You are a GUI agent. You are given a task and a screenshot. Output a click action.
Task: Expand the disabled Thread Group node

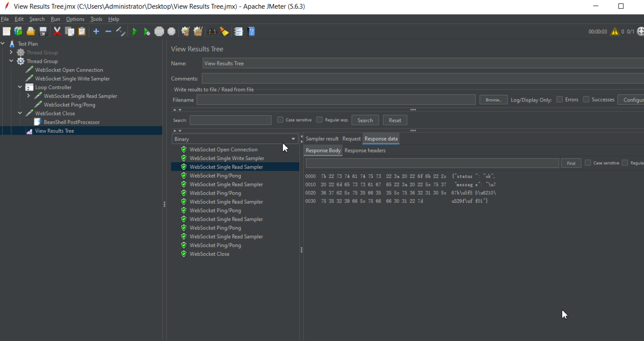[11, 52]
